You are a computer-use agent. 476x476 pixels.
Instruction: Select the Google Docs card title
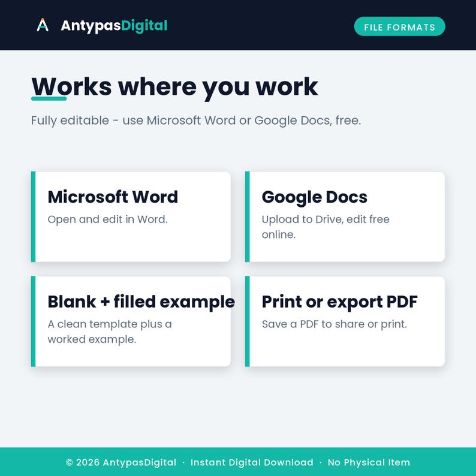(315, 197)
